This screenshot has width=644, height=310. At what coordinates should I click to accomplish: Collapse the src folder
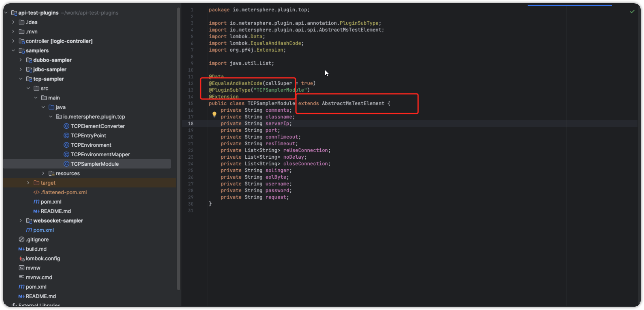28,88
